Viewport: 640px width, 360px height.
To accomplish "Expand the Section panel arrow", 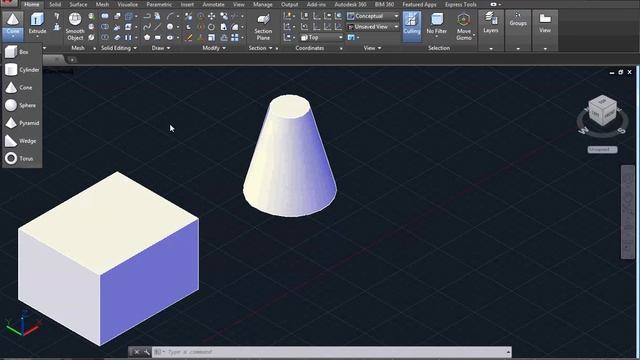I will pos(270,48).
